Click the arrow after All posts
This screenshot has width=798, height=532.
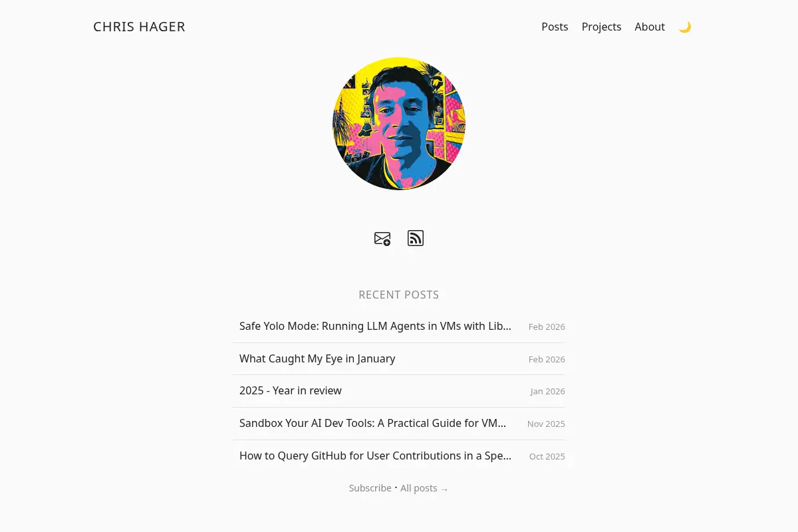click(x=444, y=489)
